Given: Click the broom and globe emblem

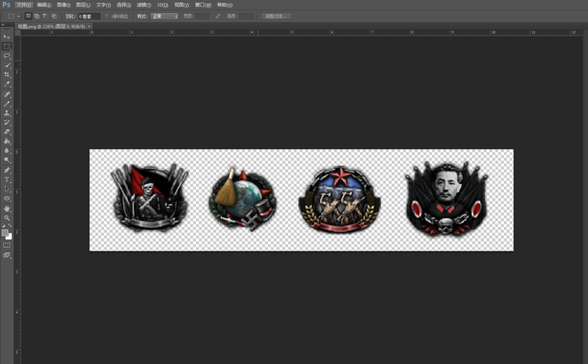Looking at the screenshot, I should 243,198.
